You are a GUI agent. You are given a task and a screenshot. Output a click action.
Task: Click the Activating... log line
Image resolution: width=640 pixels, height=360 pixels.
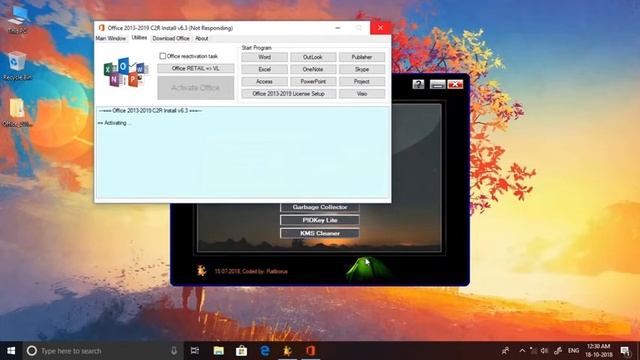pos(115,123)
